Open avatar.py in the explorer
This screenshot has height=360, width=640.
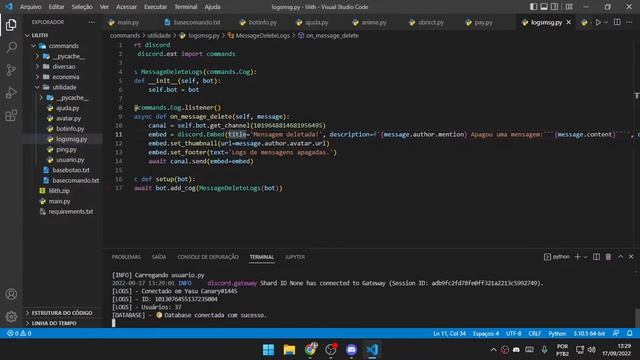coord(69,118)
